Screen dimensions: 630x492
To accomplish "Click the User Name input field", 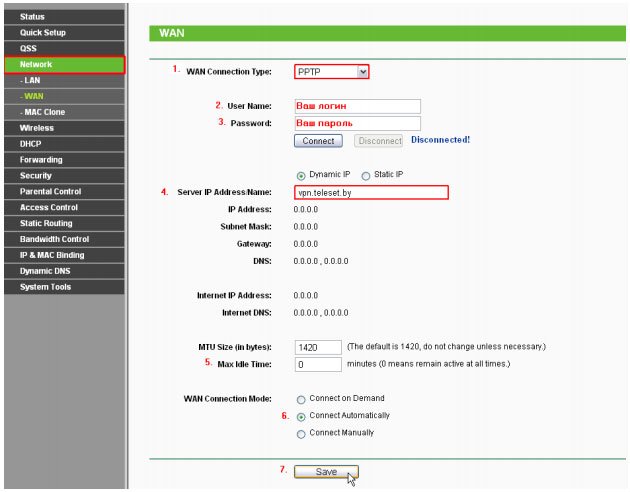I will [x=356, y=106].
